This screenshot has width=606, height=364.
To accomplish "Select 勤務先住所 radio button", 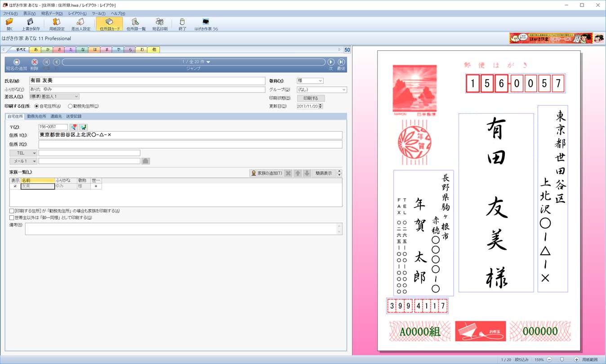I will point(70,107).
